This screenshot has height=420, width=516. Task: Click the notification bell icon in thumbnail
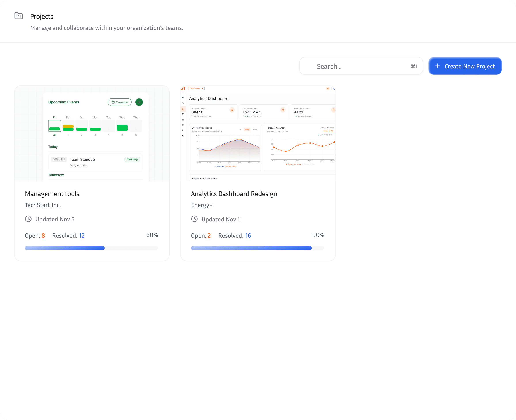pyautogui.click(x=328, y=89)
